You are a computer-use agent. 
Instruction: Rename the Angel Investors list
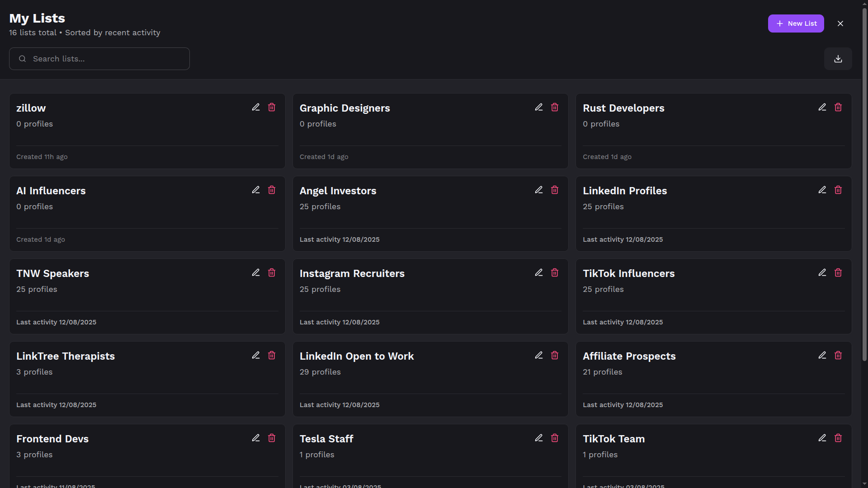coord(539,190)
